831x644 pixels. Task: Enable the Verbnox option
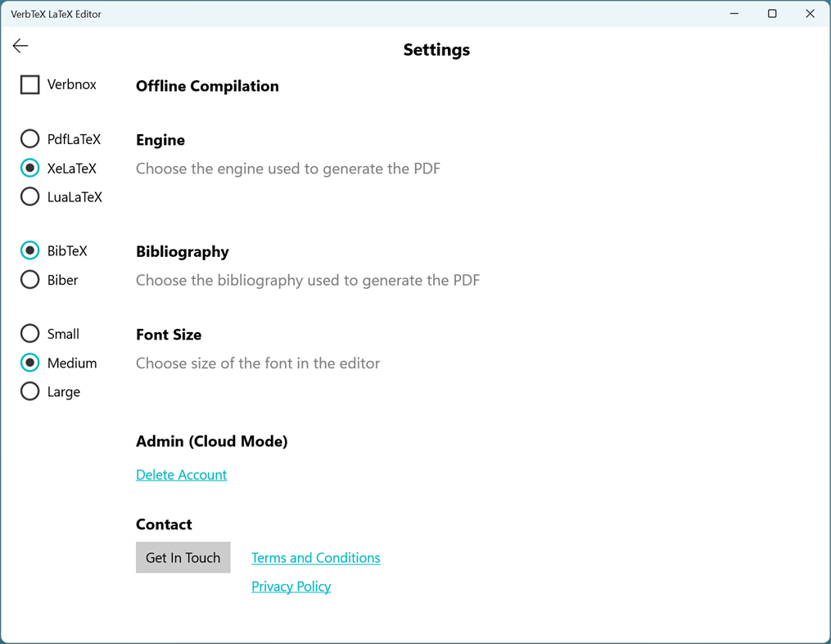pyautogui.click(x=29, y=84)
